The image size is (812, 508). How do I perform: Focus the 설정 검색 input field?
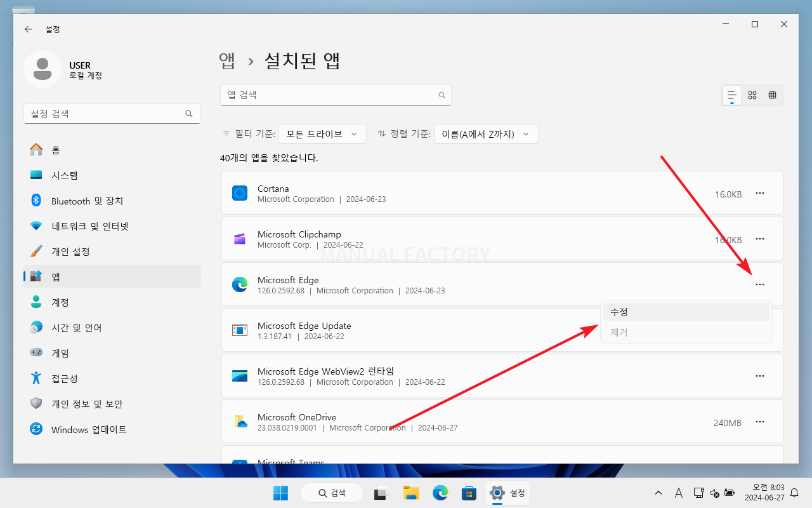(112, 114)
